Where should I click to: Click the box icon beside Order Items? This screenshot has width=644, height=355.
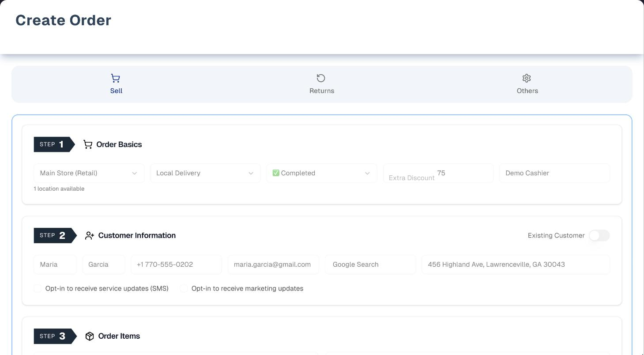(90, 336)
